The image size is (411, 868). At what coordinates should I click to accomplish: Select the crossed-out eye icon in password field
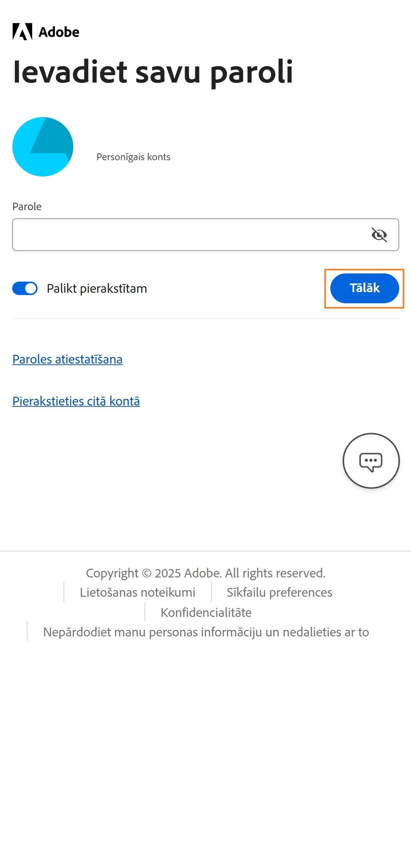(x=379, y=234)
